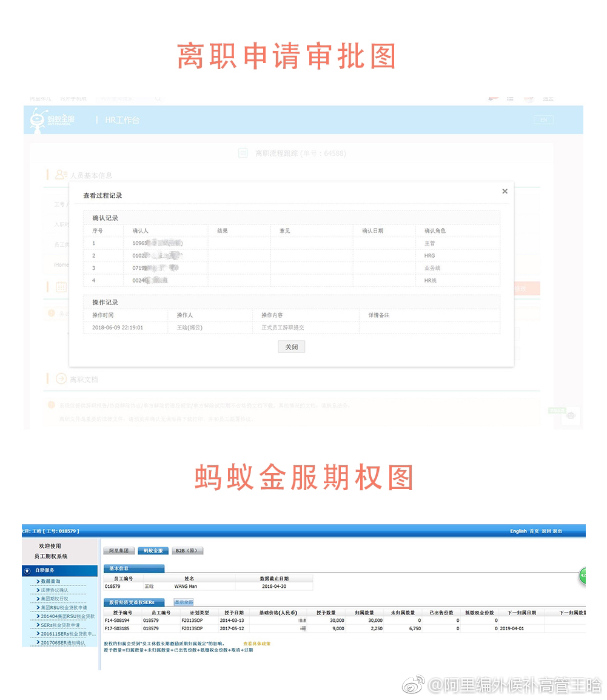Click the 股份经济受益权SERs section tab
Viewport: 607px width, 700px height.
coord(134,602)
